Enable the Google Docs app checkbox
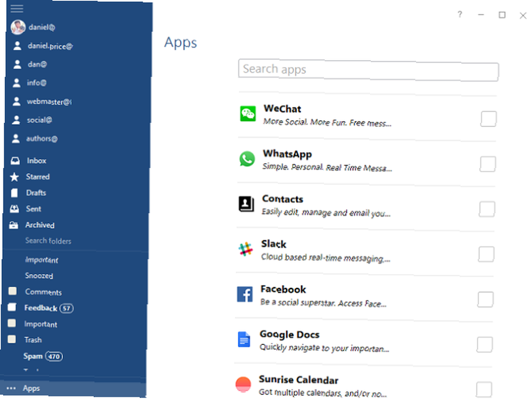 coord(485,344)
